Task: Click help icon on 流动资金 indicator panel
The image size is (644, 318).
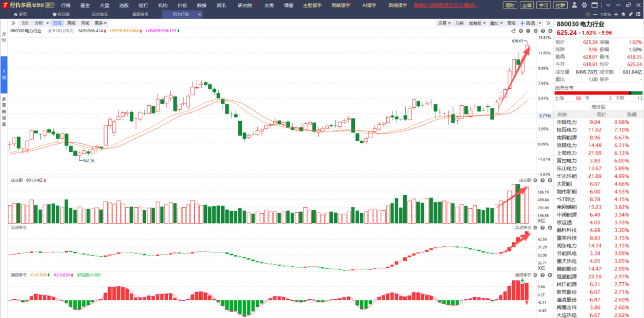Action: coord(542,227)
